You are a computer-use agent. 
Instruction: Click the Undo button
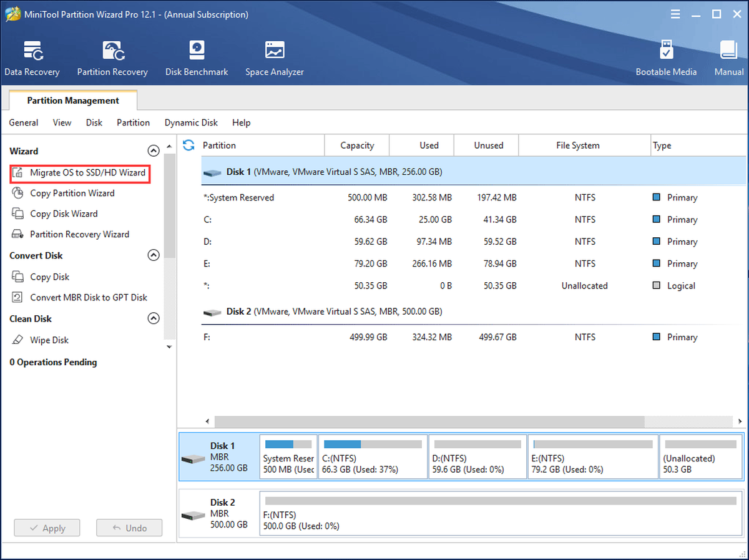(129, 528)
